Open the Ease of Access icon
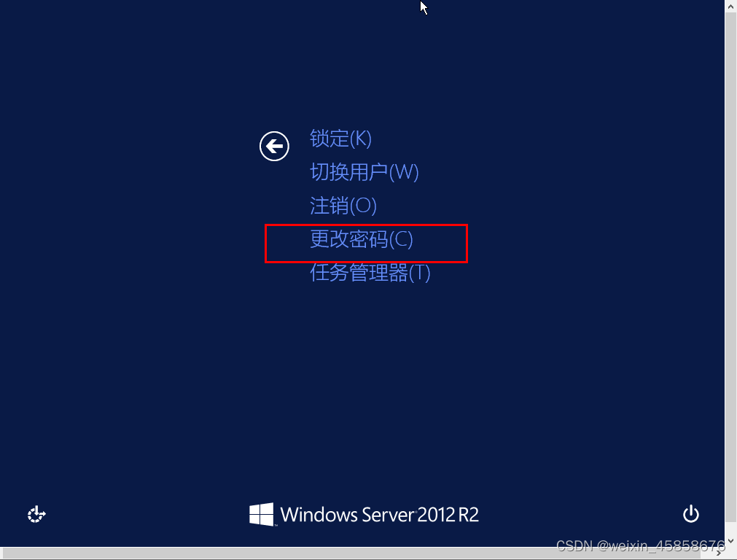This screenshot has width=737, height=560. click(x=36, y=514)
